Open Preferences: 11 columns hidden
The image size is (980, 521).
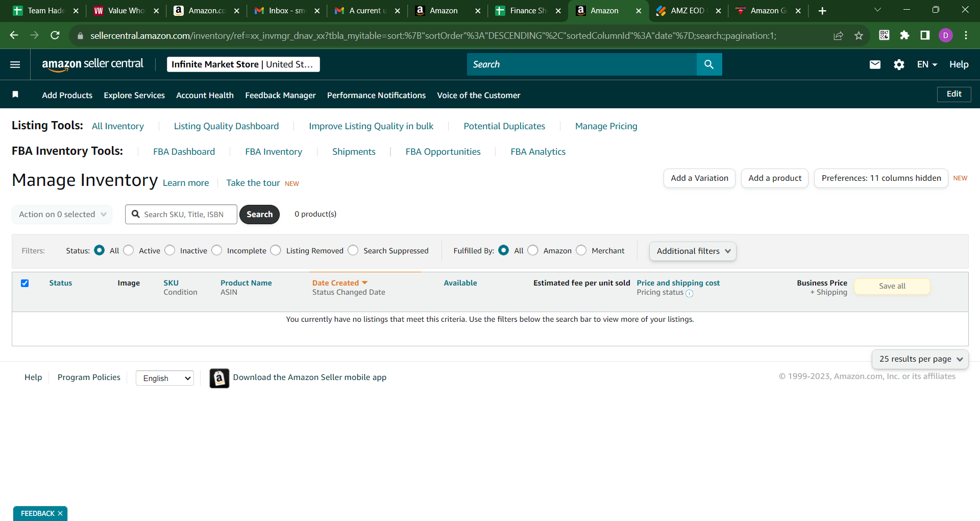pos(881,178)
